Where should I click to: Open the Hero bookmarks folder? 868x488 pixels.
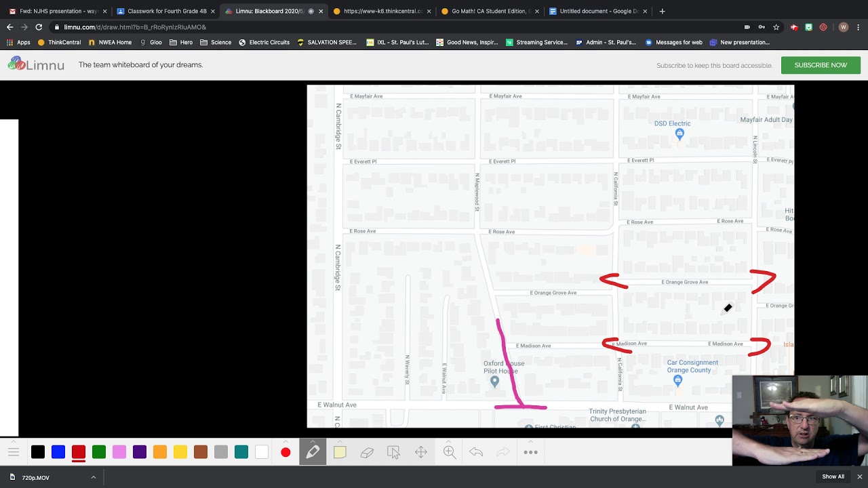pyautogui.click(x=181, y=42)
